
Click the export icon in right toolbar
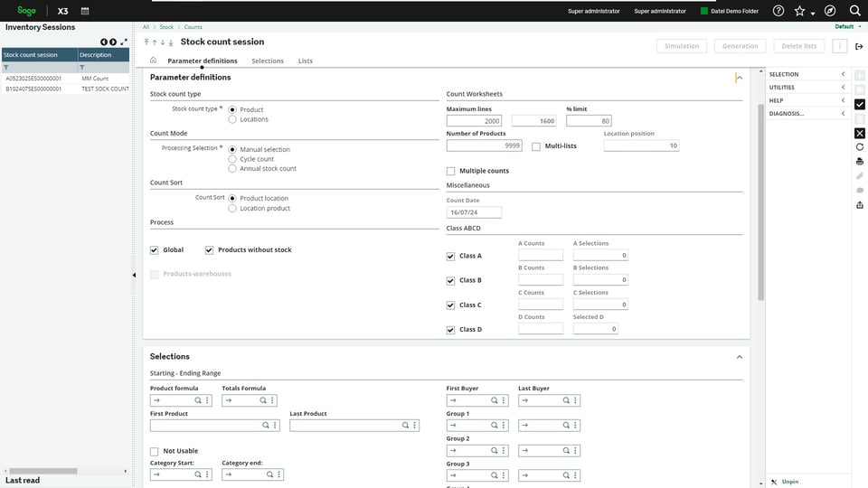(x=860, y=205)
